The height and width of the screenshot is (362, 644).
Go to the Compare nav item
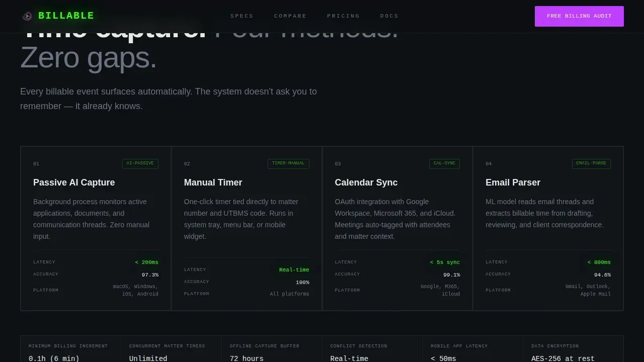point(290,16)
